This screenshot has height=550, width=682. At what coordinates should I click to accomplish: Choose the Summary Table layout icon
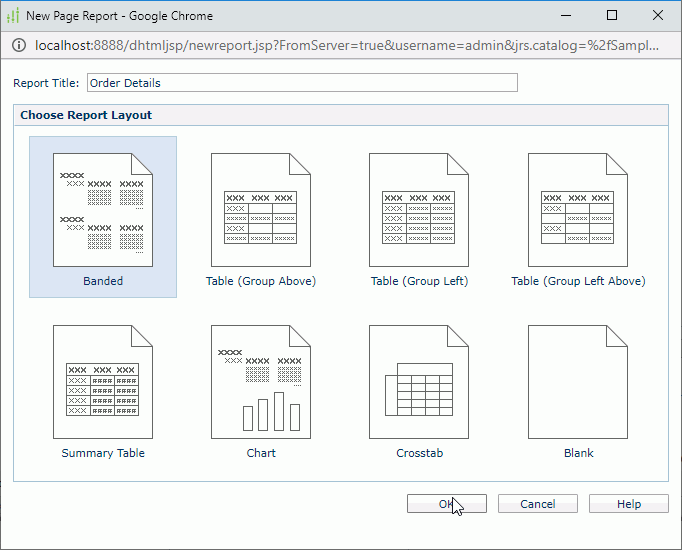click(x=103, y=382)
